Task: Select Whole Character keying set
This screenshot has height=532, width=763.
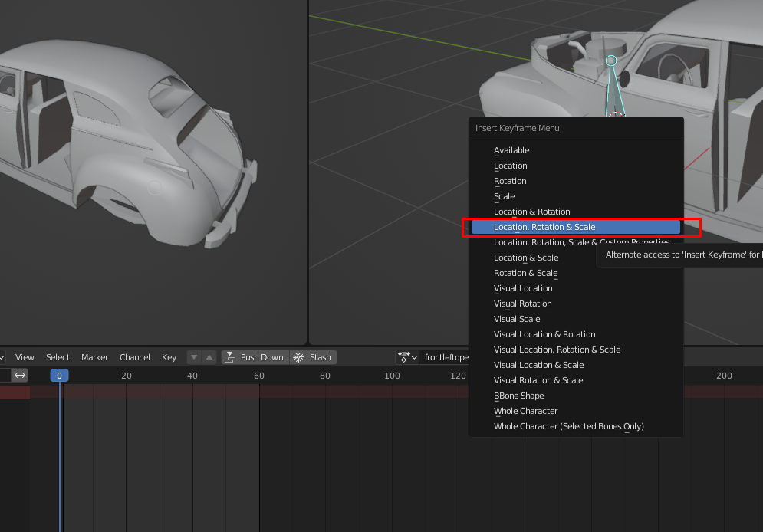Action: click(525, 411)
